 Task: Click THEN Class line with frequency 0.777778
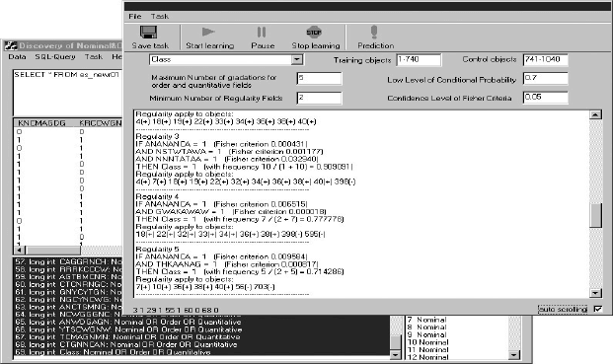click(240, 219)
